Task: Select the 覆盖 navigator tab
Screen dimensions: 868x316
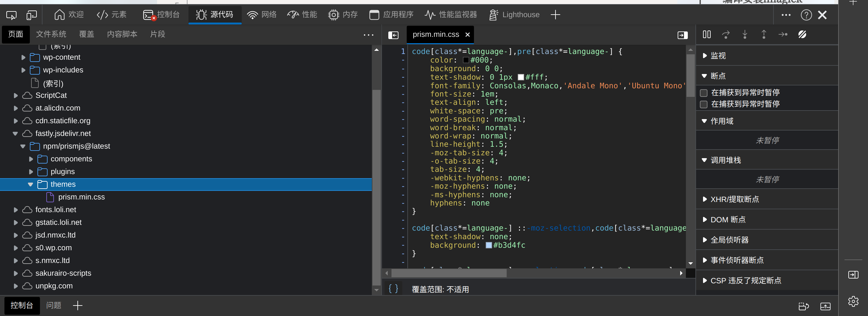Action: pyautogui.click(x=87, y=34)
